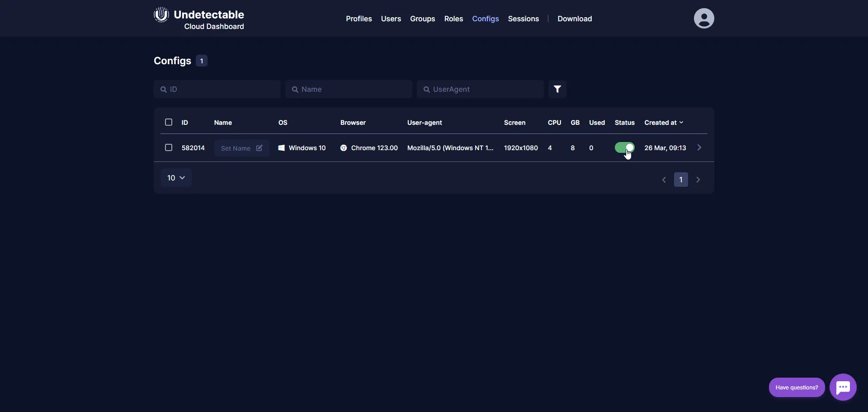Click the Screen column header
The height and width of the screenshot is (412, 868).
[x=514, y=123]
